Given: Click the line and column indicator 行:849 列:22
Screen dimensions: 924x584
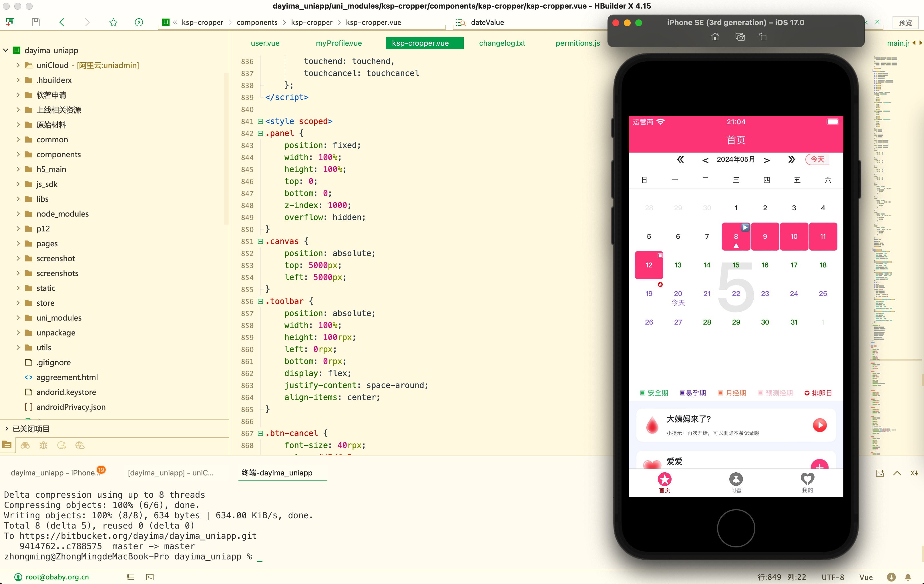Looking at the screenshot, I should (x=781, y=577).
